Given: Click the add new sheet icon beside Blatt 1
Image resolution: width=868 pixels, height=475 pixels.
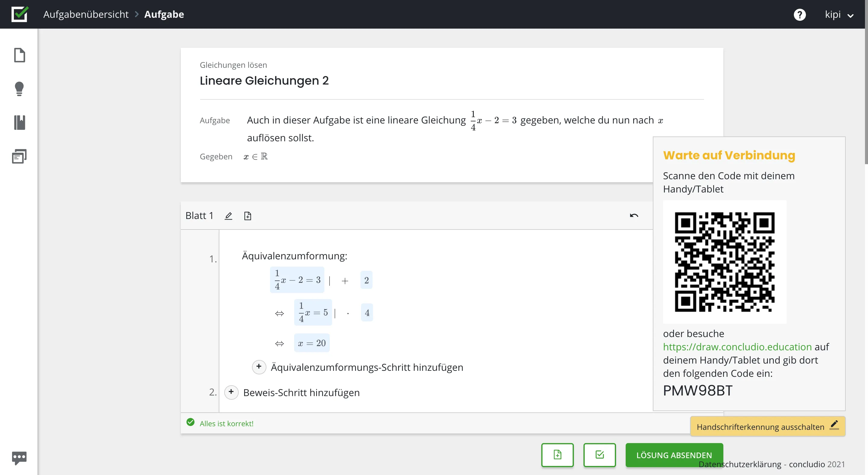Looking at the screenshot, I should 248,216.
